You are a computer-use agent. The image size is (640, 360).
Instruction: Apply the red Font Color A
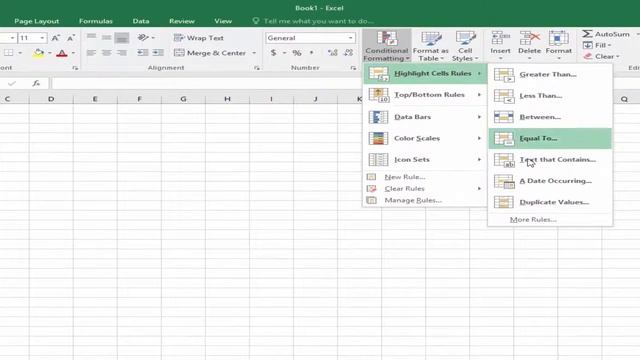pos(62,53)
